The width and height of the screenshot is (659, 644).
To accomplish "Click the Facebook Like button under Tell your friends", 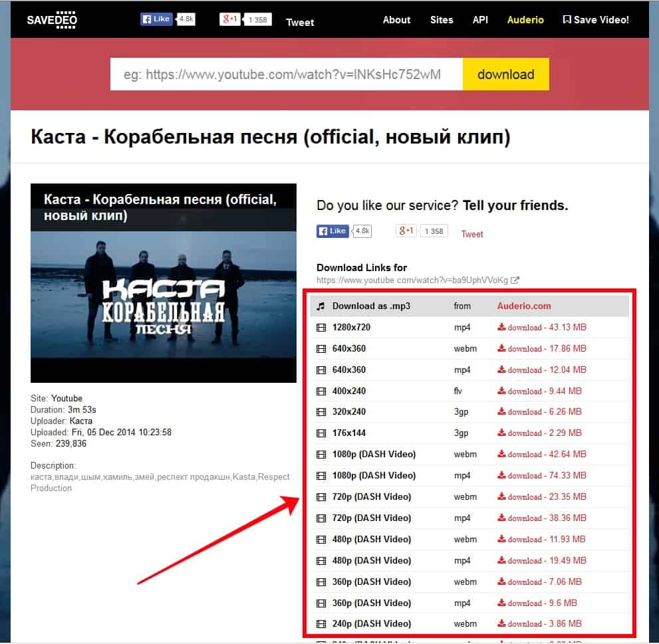I will point(332,231).
